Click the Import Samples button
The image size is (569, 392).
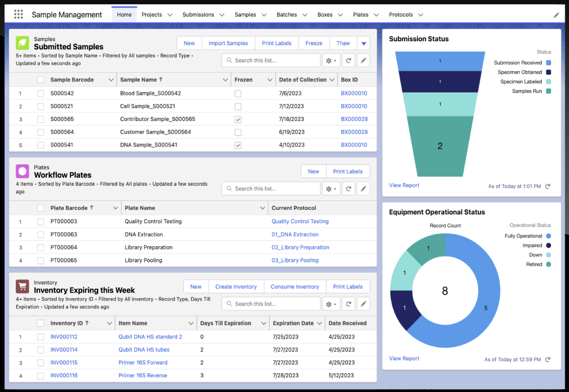pyautogui.click(x=228, y=44)
